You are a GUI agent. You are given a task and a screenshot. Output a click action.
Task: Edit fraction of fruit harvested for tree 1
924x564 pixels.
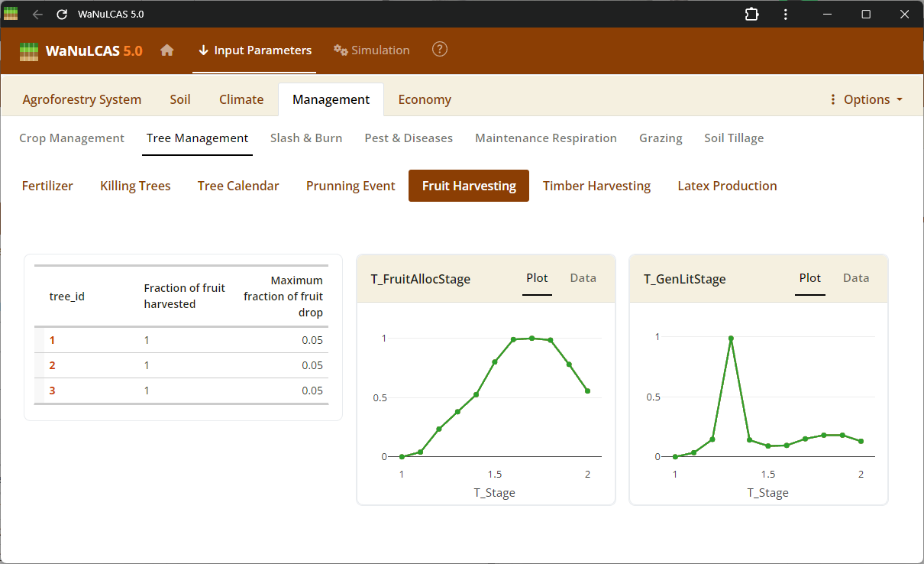tap(147, 340)
